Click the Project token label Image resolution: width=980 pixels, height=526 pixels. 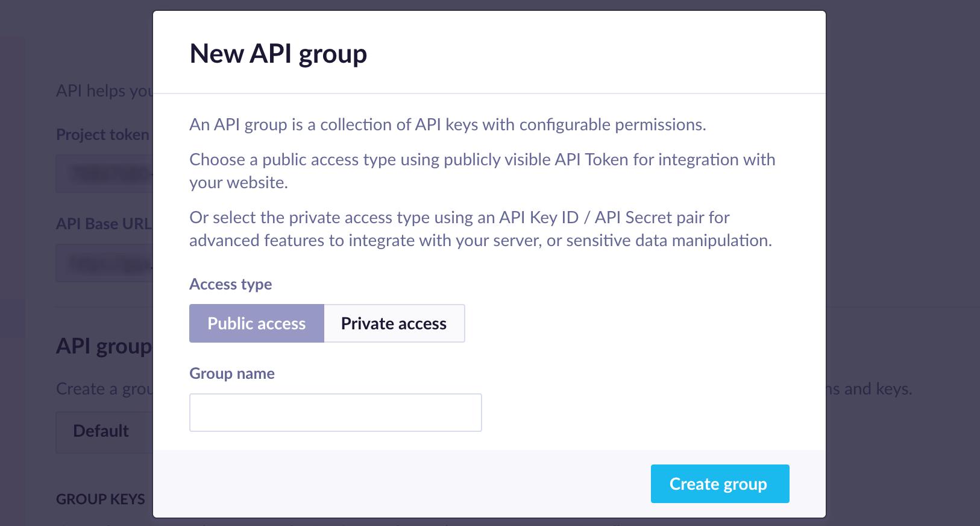[102, 135]
